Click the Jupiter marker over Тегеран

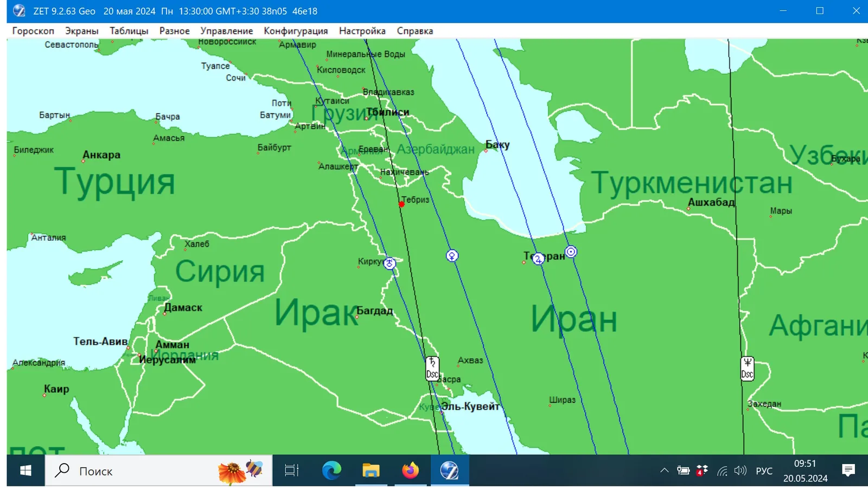click(538, 259)
